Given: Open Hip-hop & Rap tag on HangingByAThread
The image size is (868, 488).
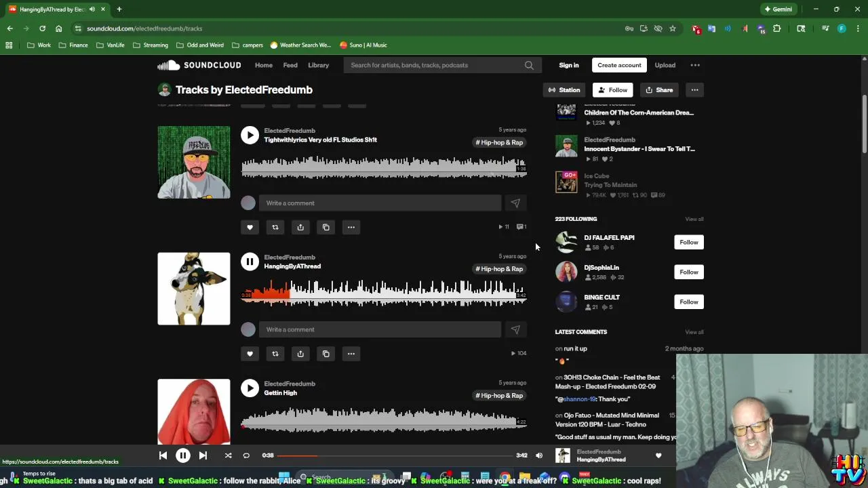Looking at the screenshot, I should click(x=499, y=269).
